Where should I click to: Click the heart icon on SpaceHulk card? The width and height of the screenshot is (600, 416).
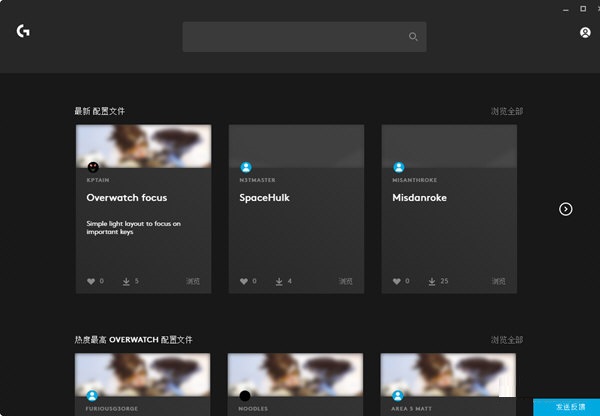[x=244, y=281]
